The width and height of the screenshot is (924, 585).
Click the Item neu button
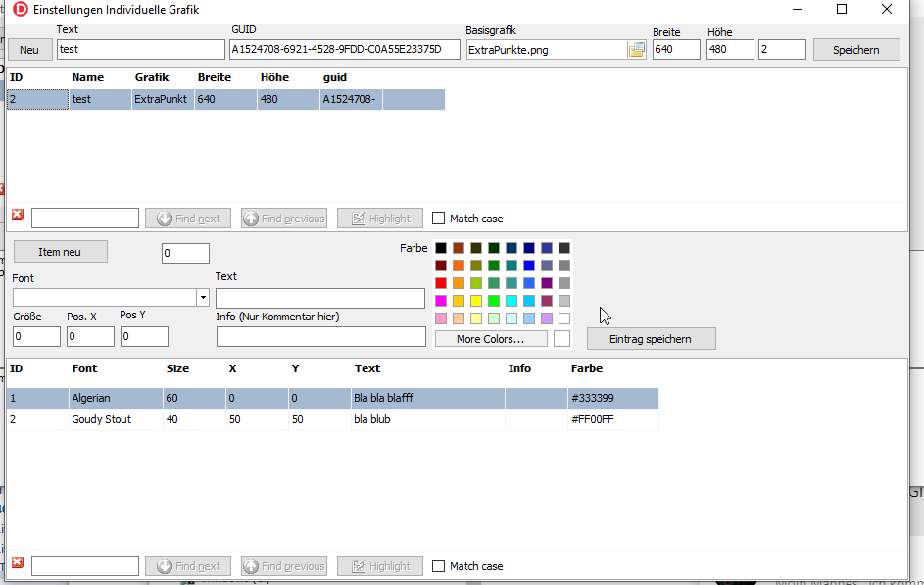click(x=60, y=252)
